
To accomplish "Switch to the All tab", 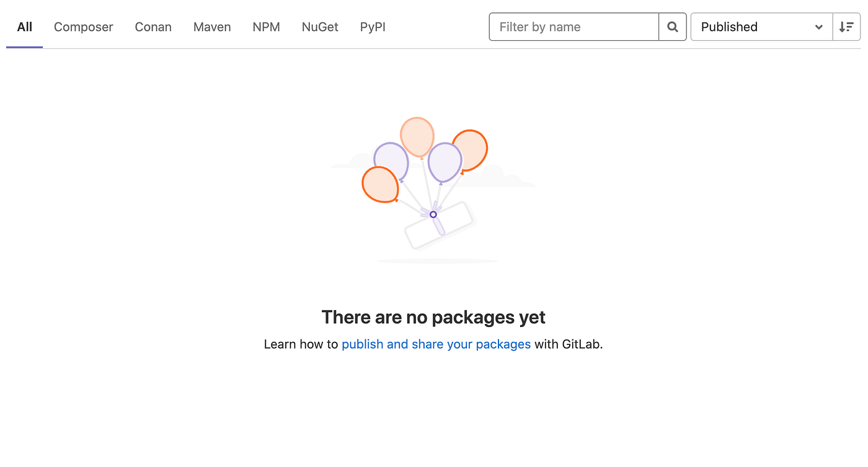I will coord(25,27).
